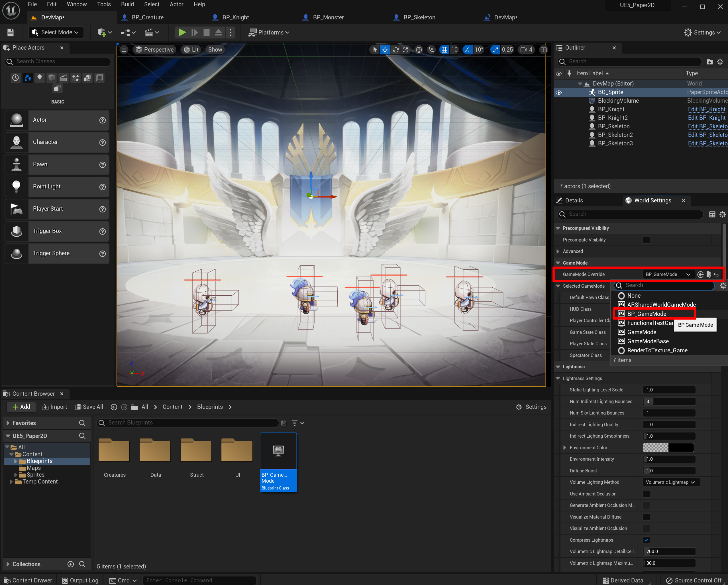Select the Visual Effects category icon
This screenshot has height=585, width=728.
click(x=75, y=78)
